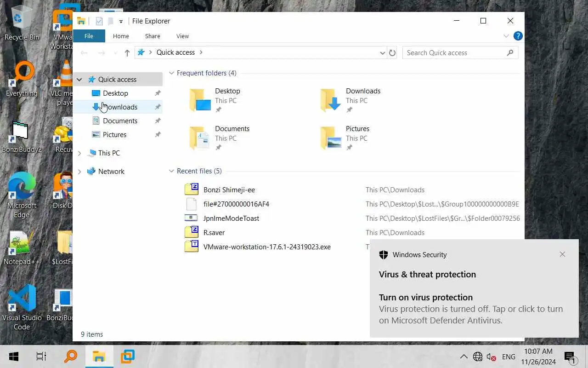Open Everything search from the taskbar
The image size is (588, 368).
[70, 356]
